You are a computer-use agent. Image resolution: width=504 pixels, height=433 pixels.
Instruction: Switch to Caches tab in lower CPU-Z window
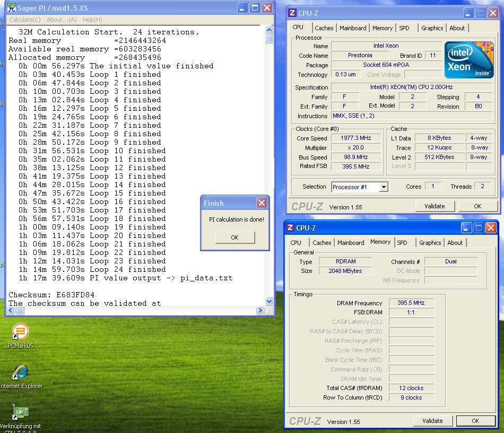[321, 243]
